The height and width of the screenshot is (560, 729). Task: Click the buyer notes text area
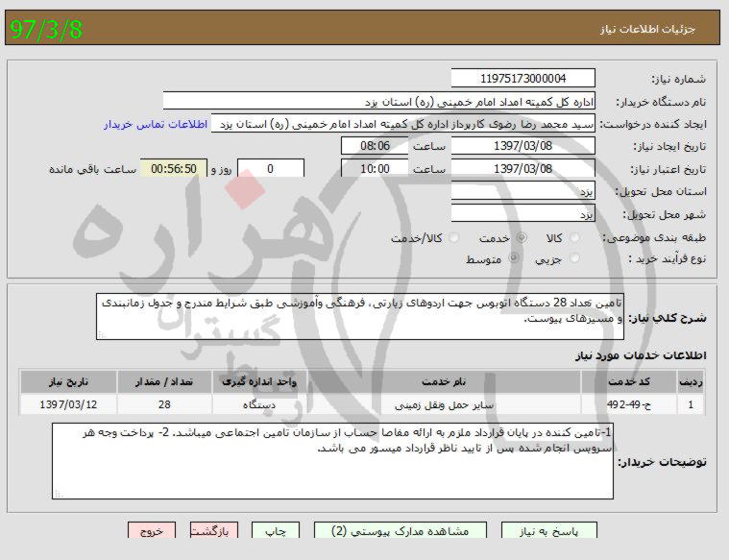point(332,461)
